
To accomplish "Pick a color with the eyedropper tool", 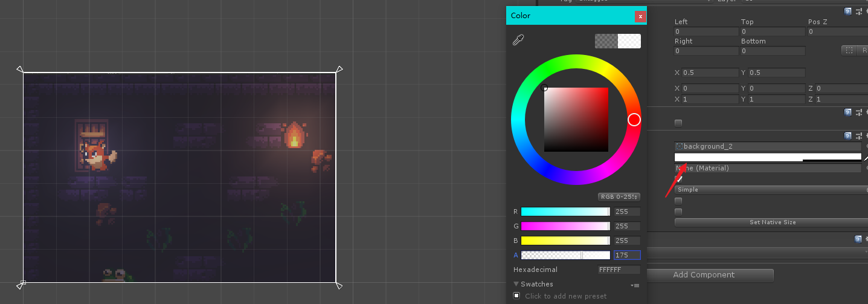I will [518, 40].
